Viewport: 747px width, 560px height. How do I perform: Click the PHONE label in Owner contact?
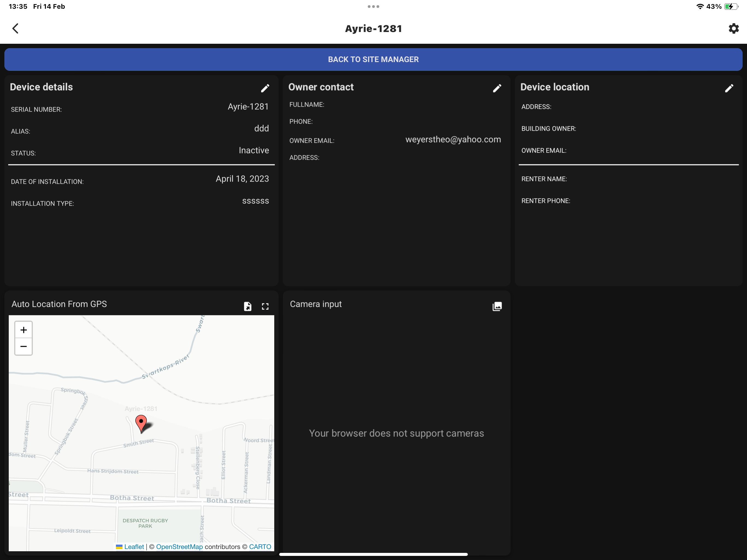(301, 122)
